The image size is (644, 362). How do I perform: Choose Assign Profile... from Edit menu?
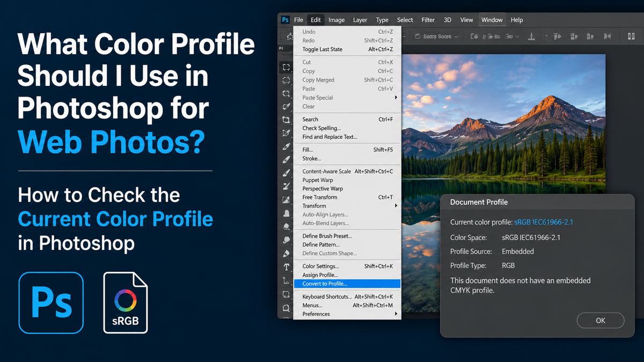pos(347,275)
